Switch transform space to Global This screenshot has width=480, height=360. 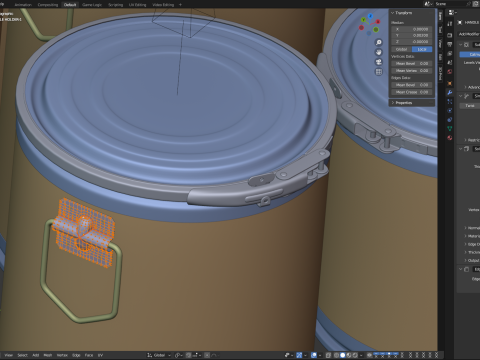click(x=402, y=49)
